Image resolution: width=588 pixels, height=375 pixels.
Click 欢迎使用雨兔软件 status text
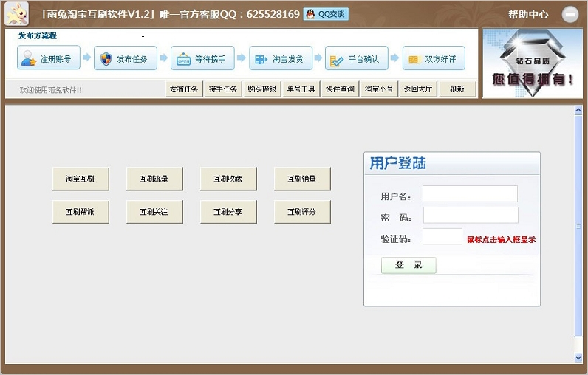[50, 90]
